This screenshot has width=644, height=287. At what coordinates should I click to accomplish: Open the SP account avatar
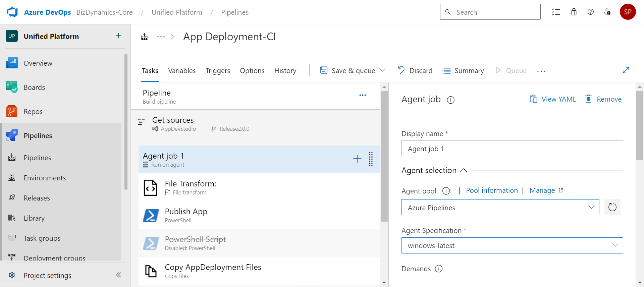pyautogui.click(x=628, y=12)
